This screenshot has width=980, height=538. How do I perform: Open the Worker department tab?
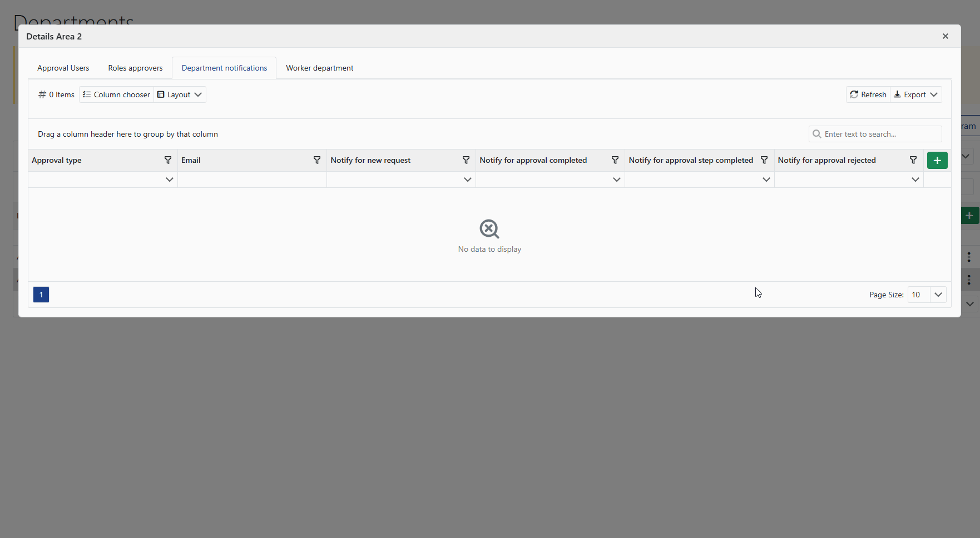(x=319, y=68)
